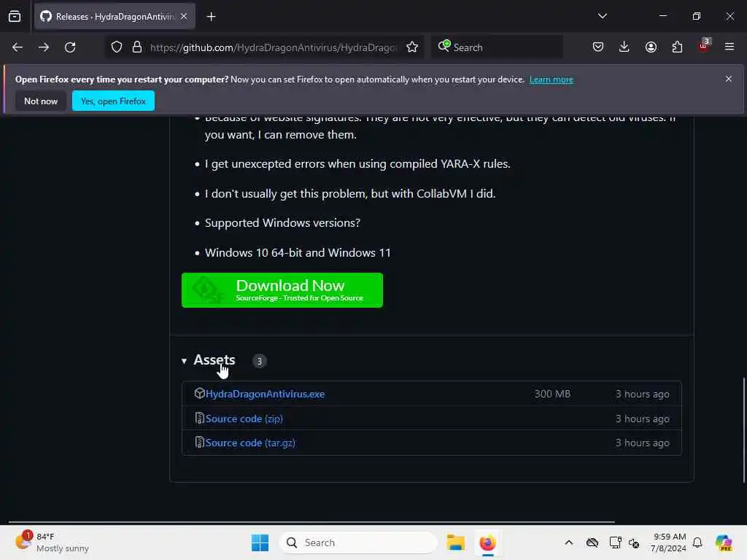747x560 pixels.
Task: Go back to the previous page
Action: click(x=18, y=47)
